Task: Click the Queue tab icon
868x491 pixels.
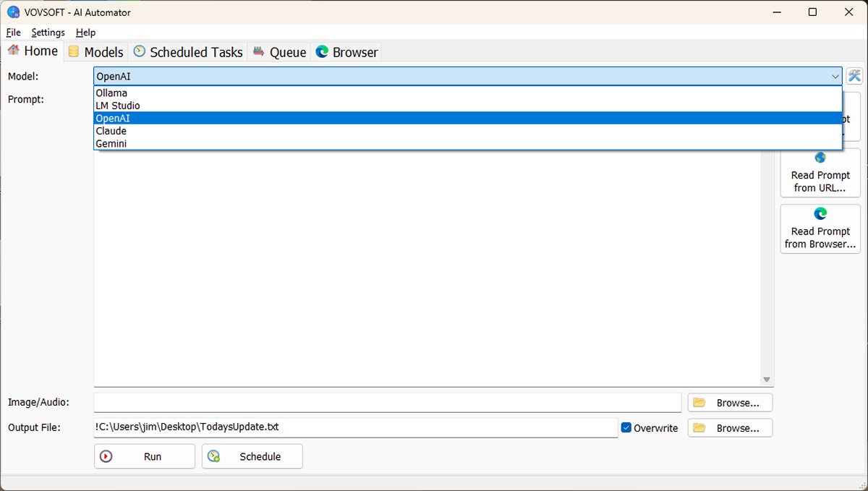Action: tap(258, 51)
